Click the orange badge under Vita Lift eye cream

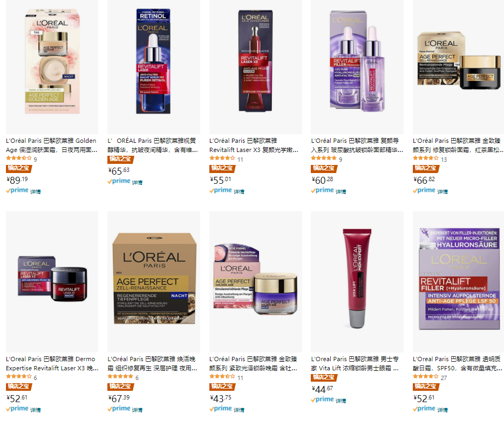(324, 377)
